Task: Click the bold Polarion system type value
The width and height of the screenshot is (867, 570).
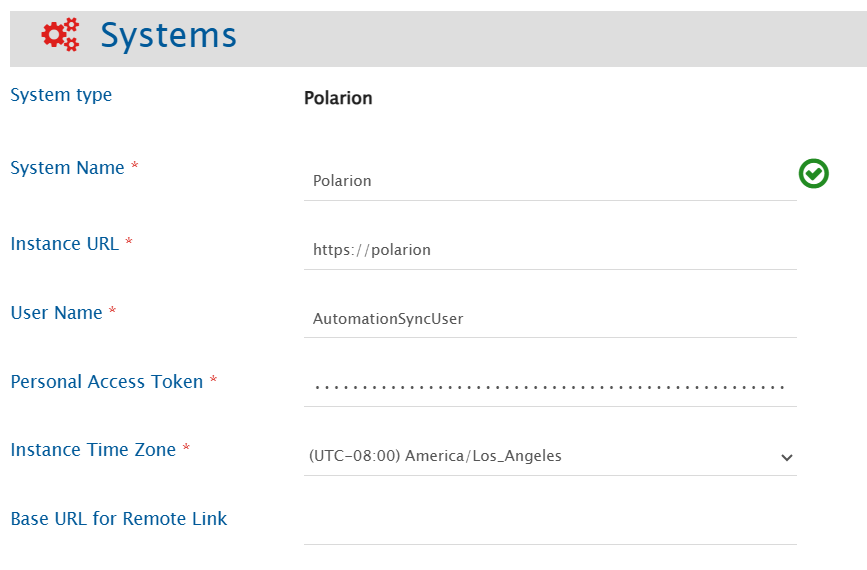Action: click(338, 98)
